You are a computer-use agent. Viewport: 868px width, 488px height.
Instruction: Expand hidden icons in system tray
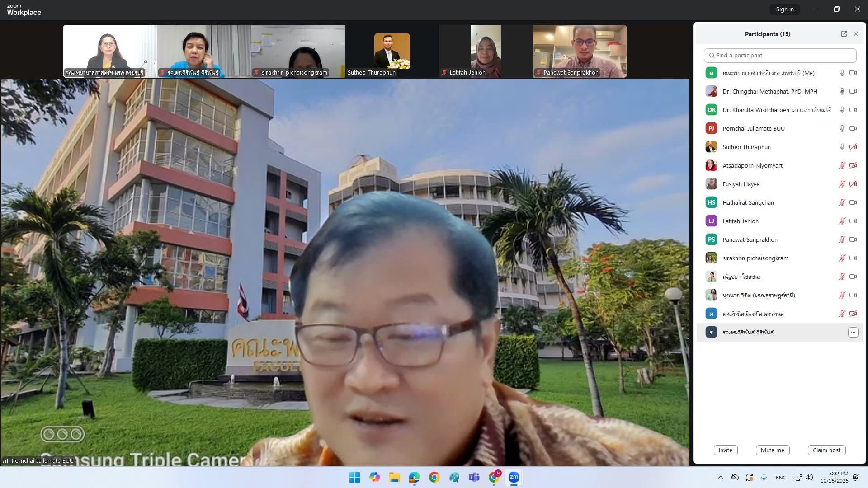coord(720,477)
